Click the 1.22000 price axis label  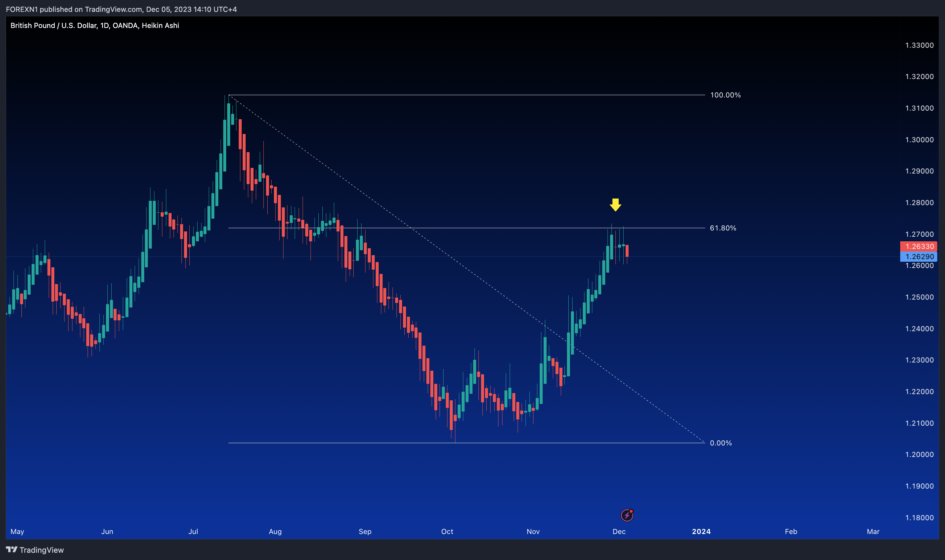[919, 392]
